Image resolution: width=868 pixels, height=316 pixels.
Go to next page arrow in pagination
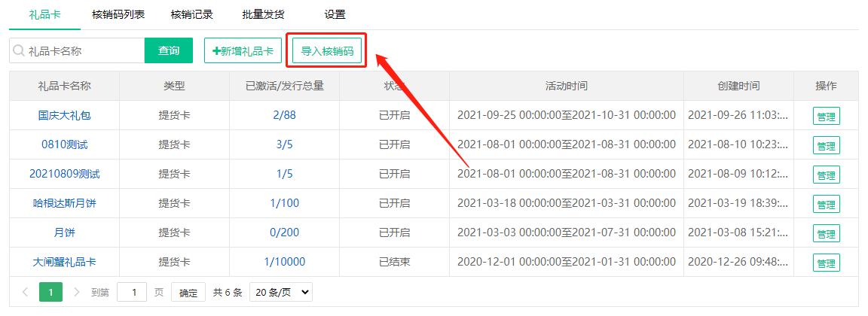click(77, 292)
